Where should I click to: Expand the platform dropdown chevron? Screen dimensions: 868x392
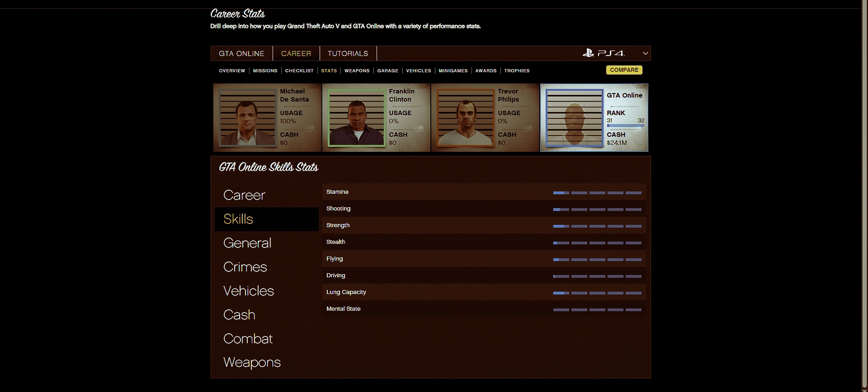coord(646,53)
